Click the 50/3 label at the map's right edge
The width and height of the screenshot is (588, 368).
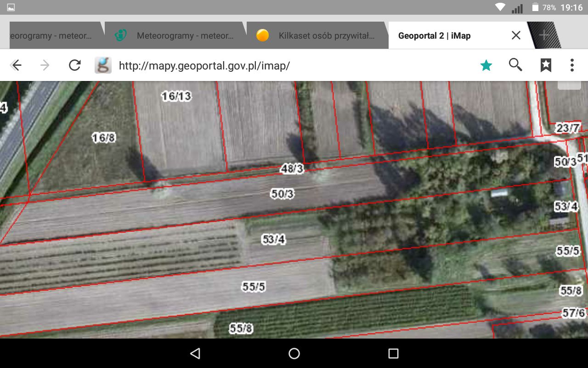(565, 161)
